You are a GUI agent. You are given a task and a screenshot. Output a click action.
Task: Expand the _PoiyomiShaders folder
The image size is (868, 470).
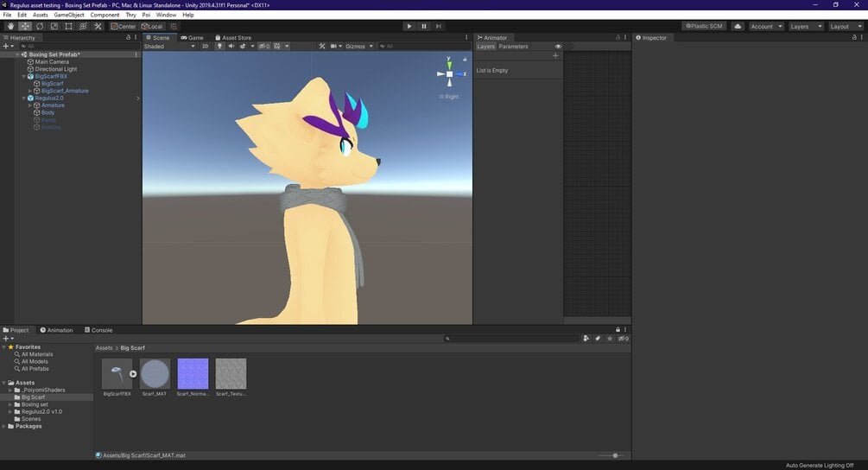pos(10,391)
